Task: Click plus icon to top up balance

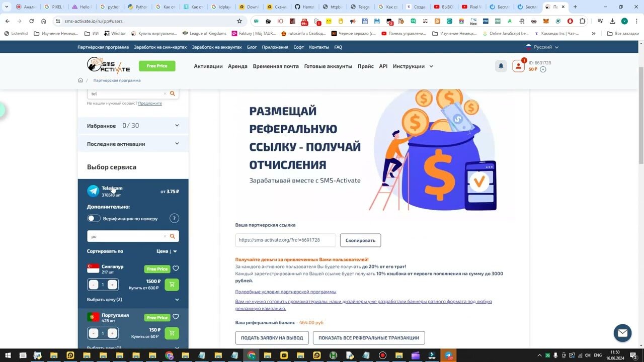Action: (x=543, y=69)
